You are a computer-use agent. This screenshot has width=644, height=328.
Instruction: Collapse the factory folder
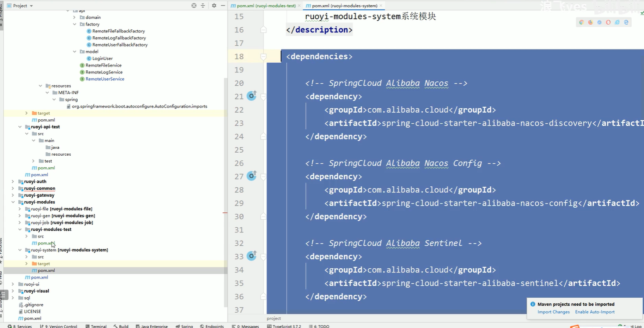pyautogui.click(x=75, y=24)
